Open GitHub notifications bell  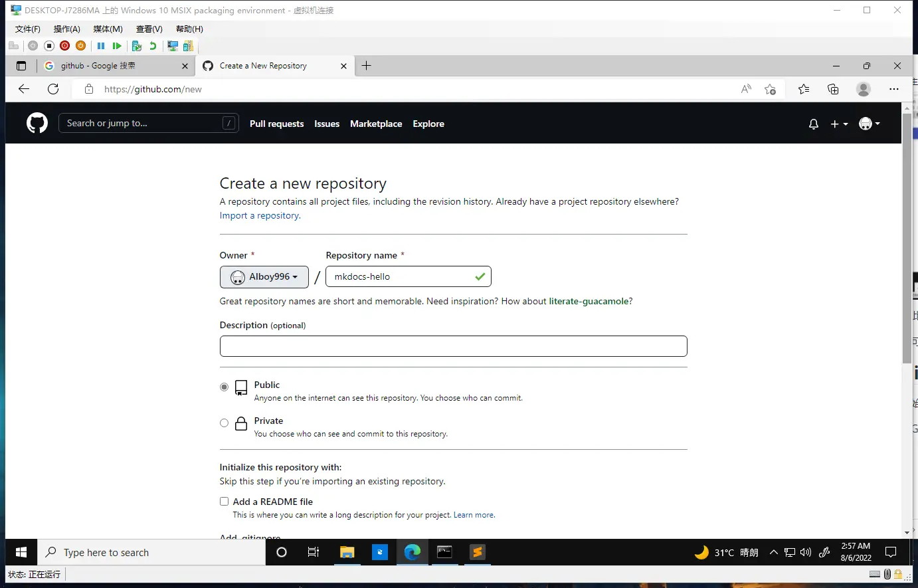point(813,124)
